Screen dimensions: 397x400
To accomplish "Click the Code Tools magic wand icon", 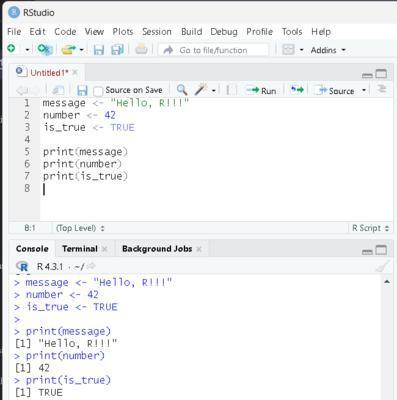I will [x=201, y=89].
